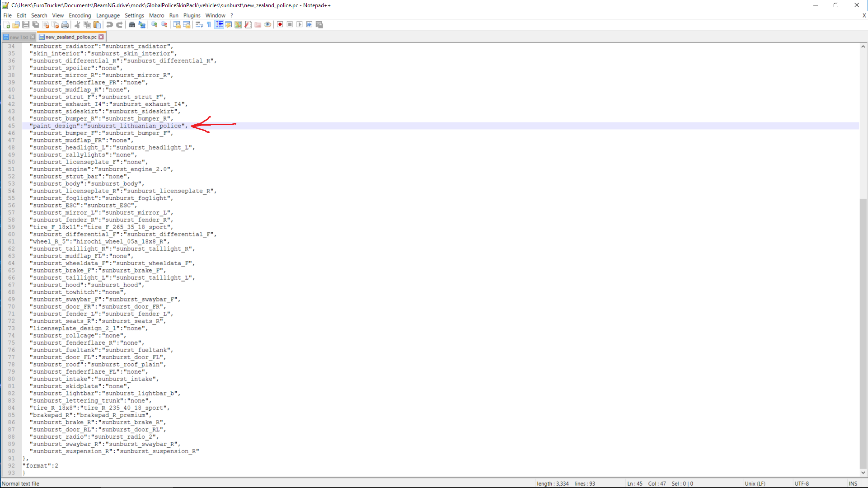The image size is (868, 488).
Task: Click the Save file toolbar icon
Action: 26,24
